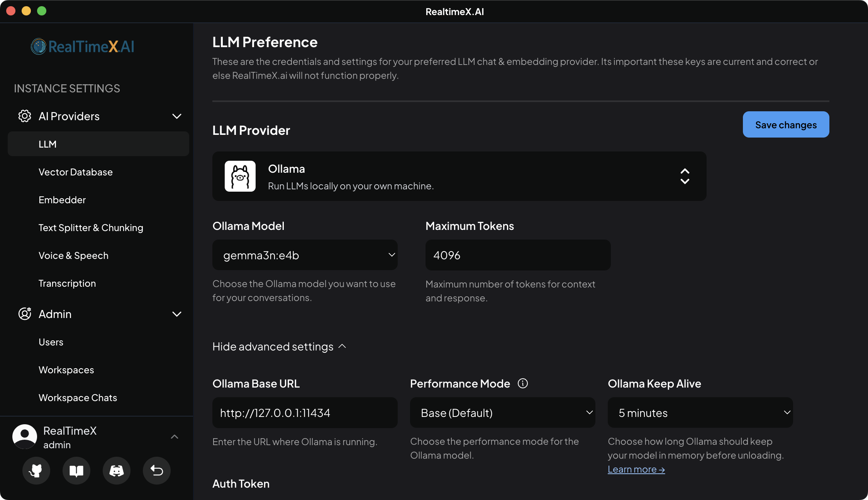The height and width of the screenshot is (500, 868).
Task: Open the Learn more link
Action: tap(636, 469)
